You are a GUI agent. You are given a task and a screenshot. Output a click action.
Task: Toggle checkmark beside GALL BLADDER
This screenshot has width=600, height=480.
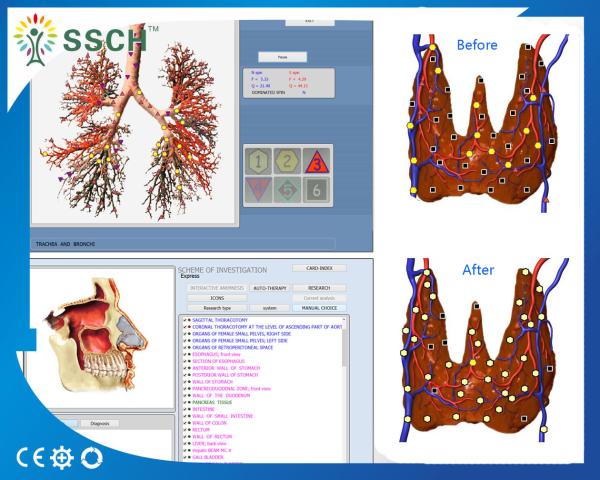coord(185,457)
